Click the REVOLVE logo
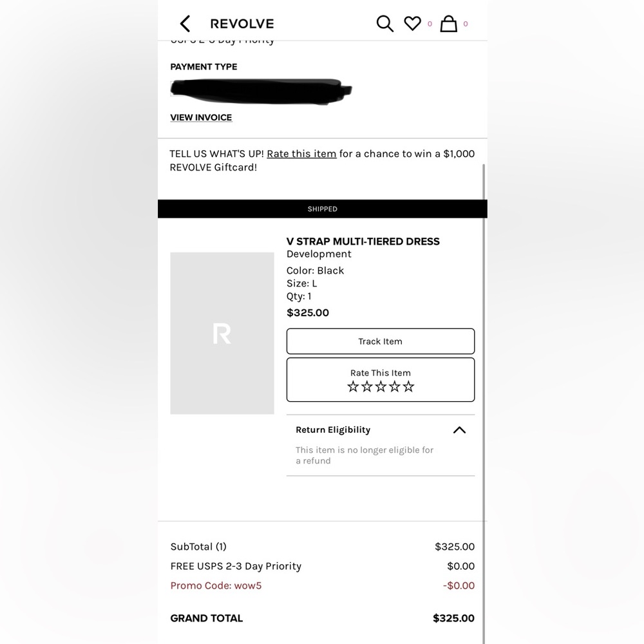The height and width of the screenshot is (644, 644). click(x=242, y=24)
